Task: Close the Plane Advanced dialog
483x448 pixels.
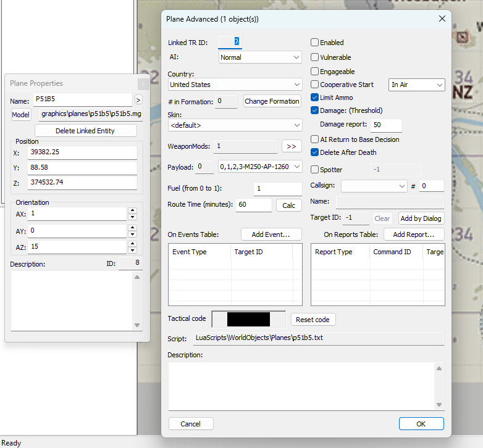Action: (x=442, y=19)
